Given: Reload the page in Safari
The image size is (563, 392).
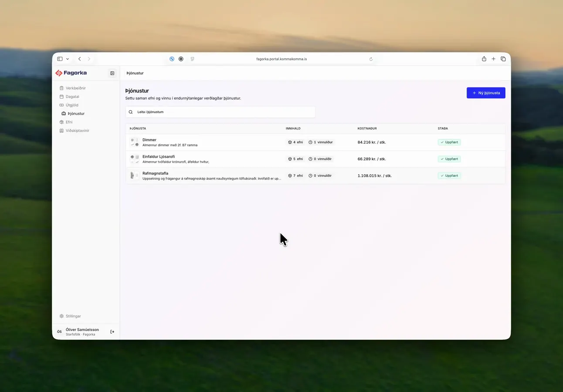Looking at the screenshot, I should pos(371,59).
